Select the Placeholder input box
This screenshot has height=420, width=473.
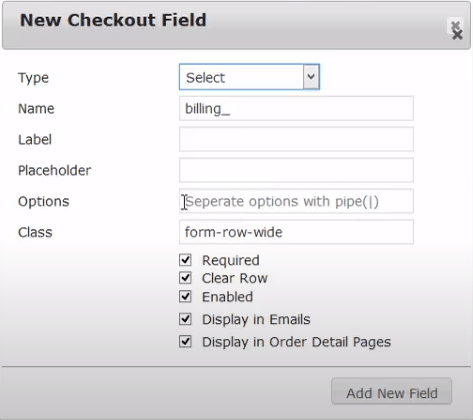pos(296,170)
